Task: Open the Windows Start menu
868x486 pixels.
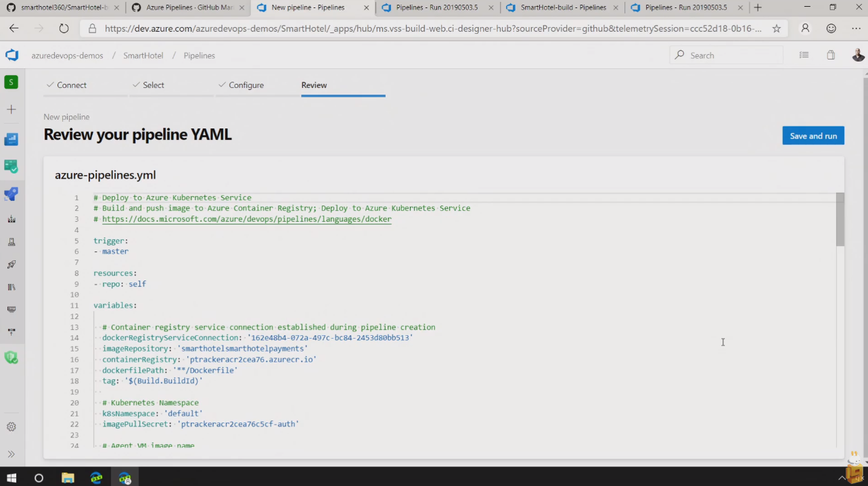Action: tap(12, 478)
